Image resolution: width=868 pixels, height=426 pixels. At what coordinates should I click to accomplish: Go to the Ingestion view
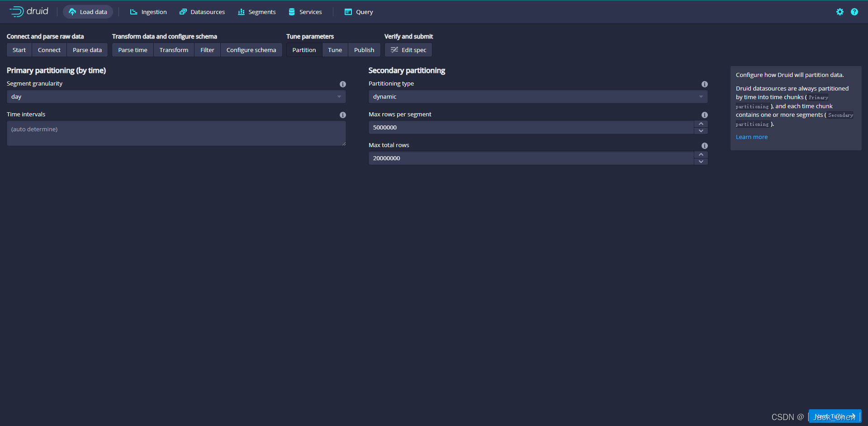[148, 12]
